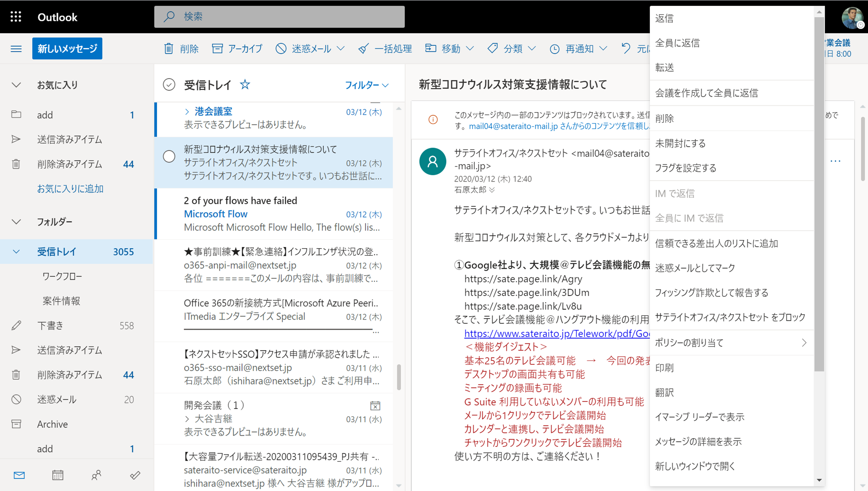Expand recipients chevron next to 石原太郎
The height and width of the screenshot is (491, 868).
tap(492, 190)
